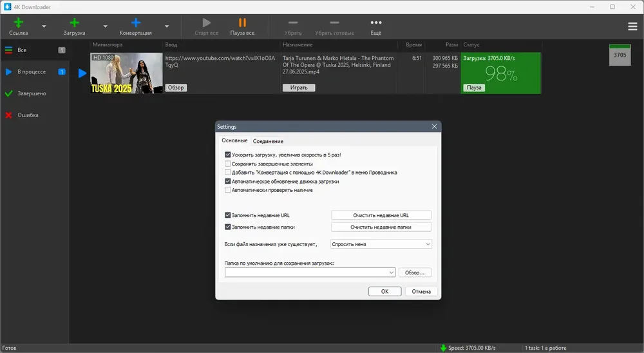Image resolution: width=644 pixels, height=353 pixels.
Task: Toggle Автоматическое обновление движка загрузки checkbox
Action: tap(227, 181)
